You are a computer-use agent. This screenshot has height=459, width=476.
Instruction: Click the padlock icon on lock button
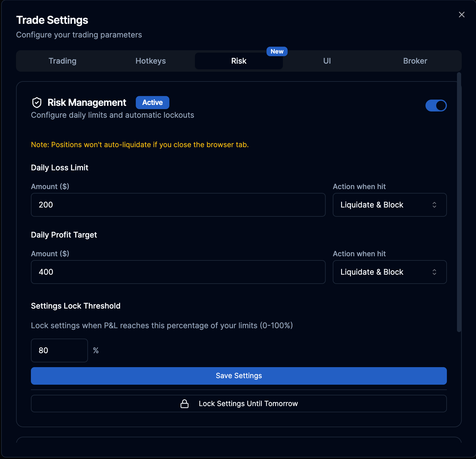185,404
